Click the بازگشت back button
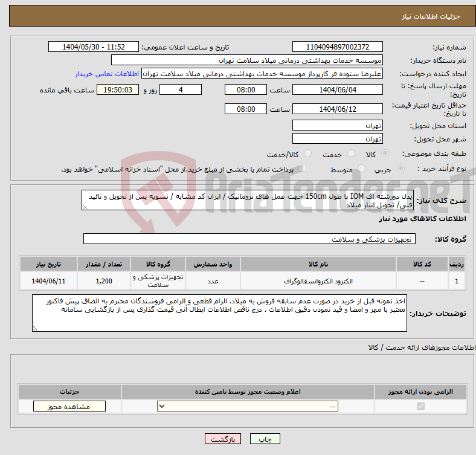 [224, 439]
